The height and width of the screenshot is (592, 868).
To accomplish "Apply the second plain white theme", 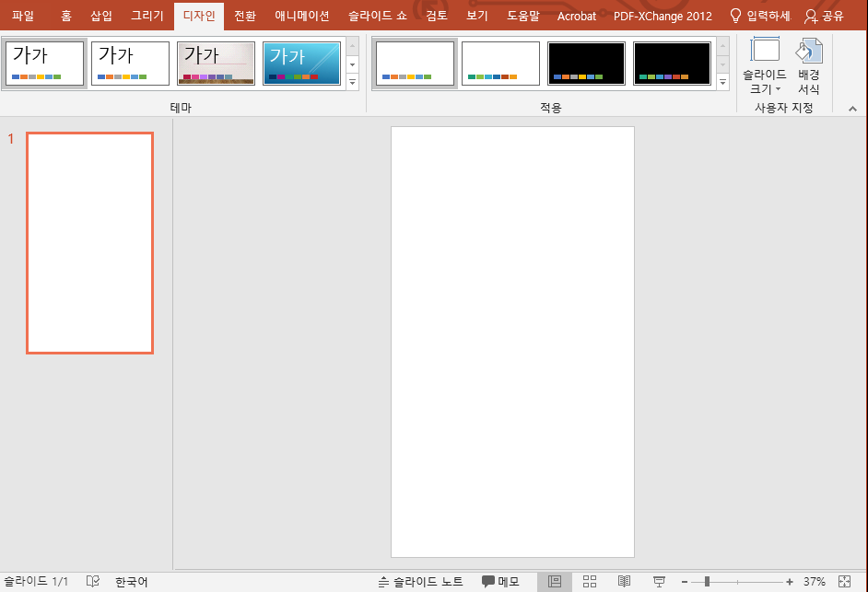I will tap(130, 64).
